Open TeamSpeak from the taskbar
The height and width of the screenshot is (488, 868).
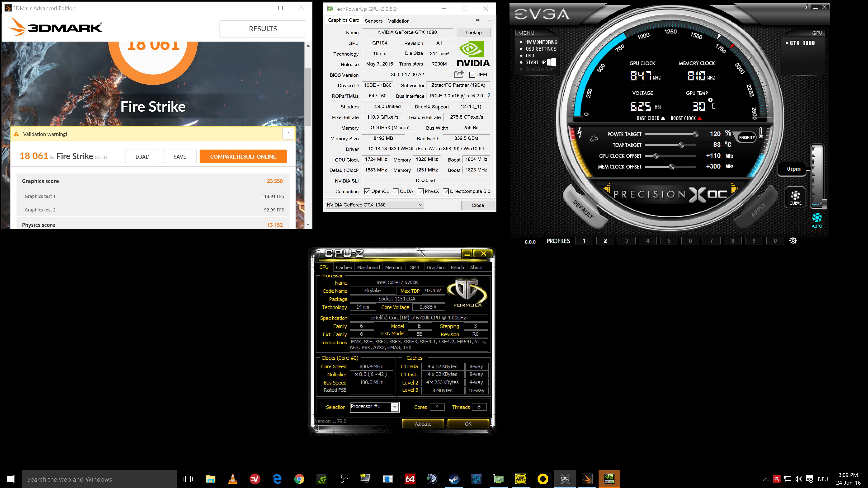432,479
